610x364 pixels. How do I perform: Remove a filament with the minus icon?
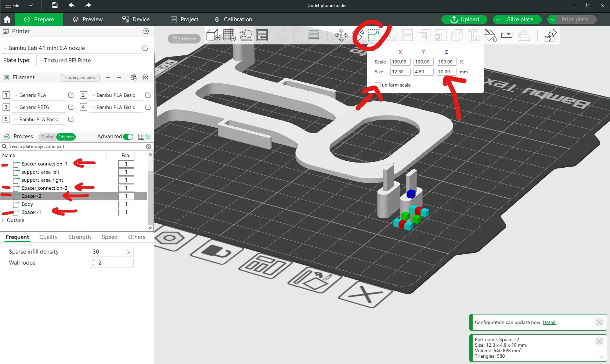pyautogui.click(x=119, y=77)
